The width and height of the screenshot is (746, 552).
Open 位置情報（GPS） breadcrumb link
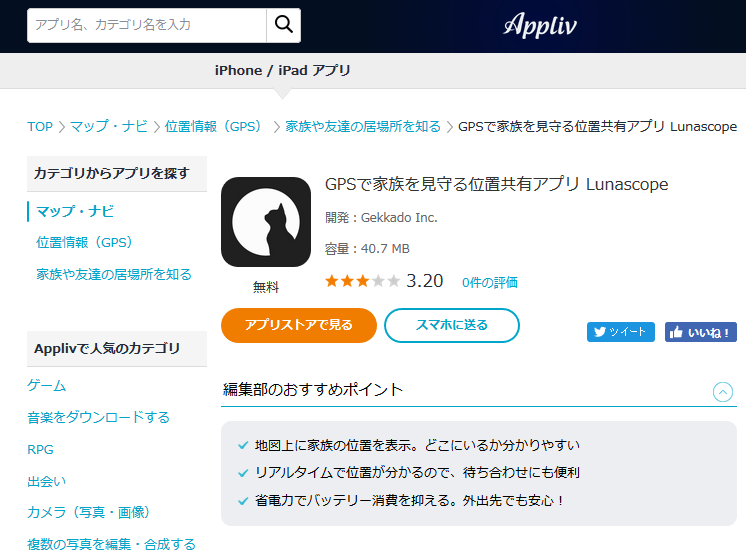pos(213,127)
